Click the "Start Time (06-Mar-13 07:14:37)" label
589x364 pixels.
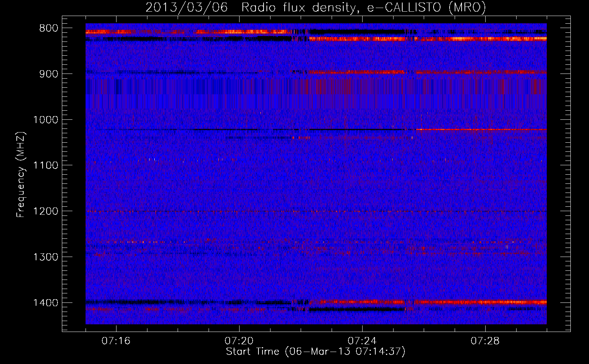[316, 352]
